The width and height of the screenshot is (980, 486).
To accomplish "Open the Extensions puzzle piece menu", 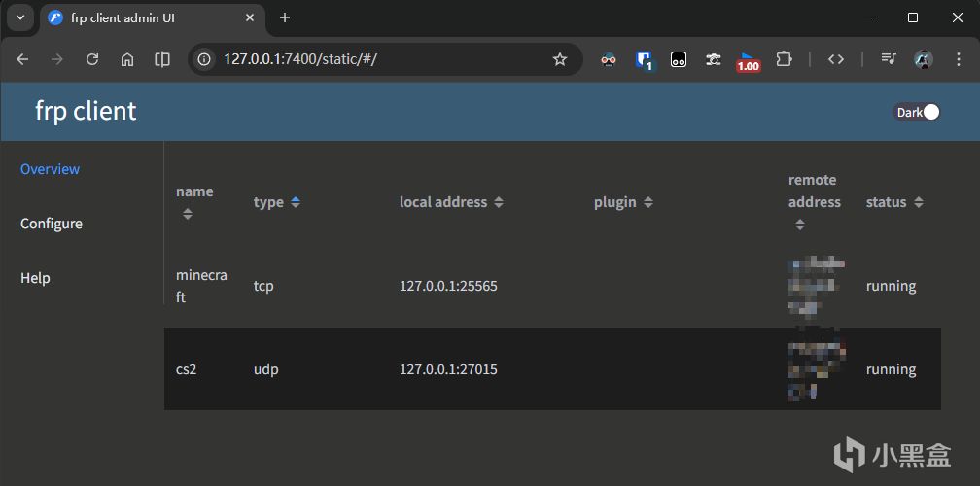I will (784, 59).
